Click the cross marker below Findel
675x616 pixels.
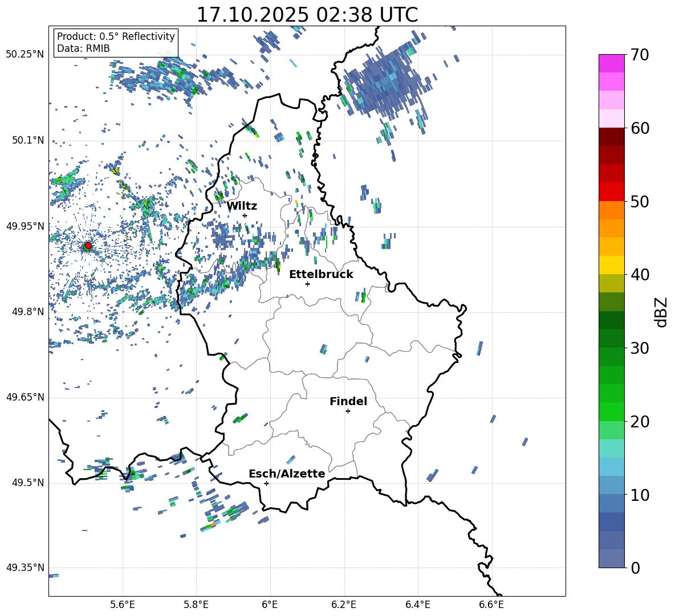[x=348, y=411]
